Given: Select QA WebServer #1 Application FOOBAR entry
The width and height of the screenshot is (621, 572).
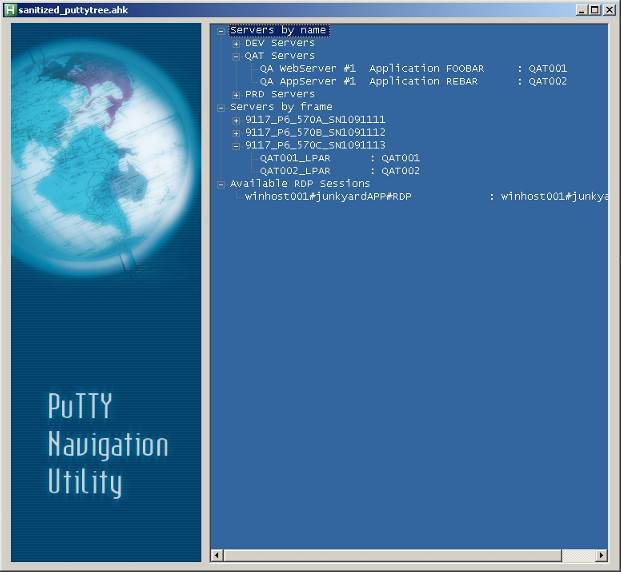Looking at the screenshot, I should 413,69.
